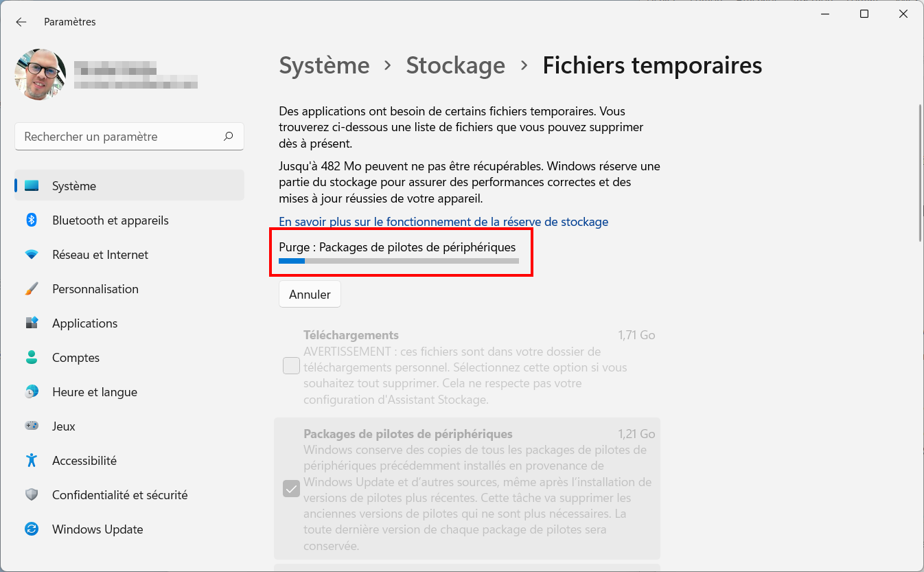924x572 pixels.
Task: Open the Applications sidebar icon
Action: point(32,323)
